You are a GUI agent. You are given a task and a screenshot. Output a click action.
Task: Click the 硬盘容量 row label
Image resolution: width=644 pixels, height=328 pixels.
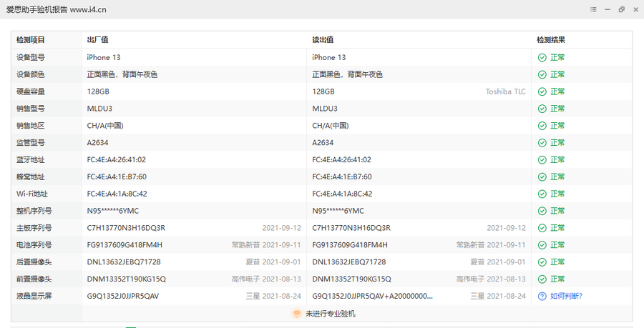click(30, 91)
